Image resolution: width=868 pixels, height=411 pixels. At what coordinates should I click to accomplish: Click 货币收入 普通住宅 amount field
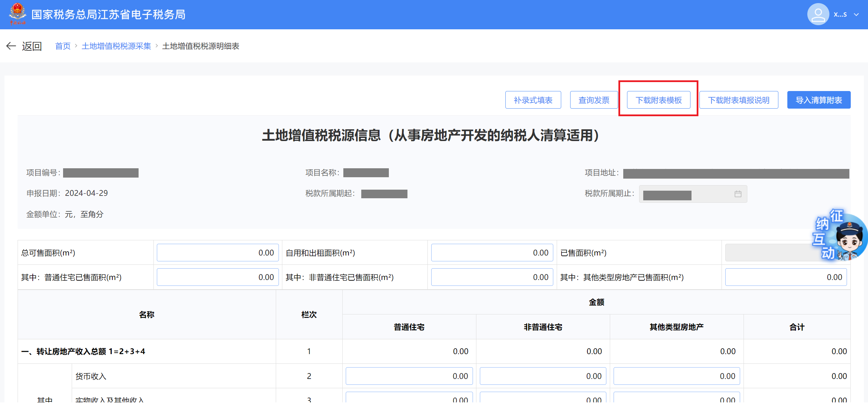click(409, 376)
